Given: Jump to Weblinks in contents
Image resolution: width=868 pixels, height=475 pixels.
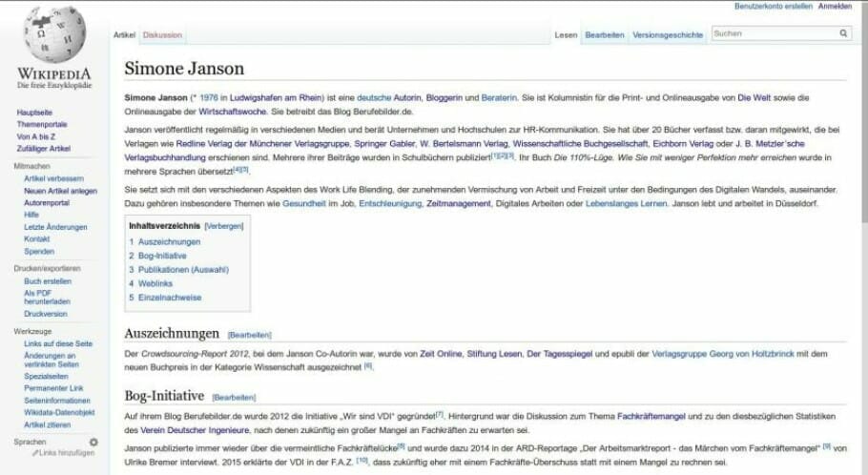Looking at the screenshot, I should [x=155, y=283].
